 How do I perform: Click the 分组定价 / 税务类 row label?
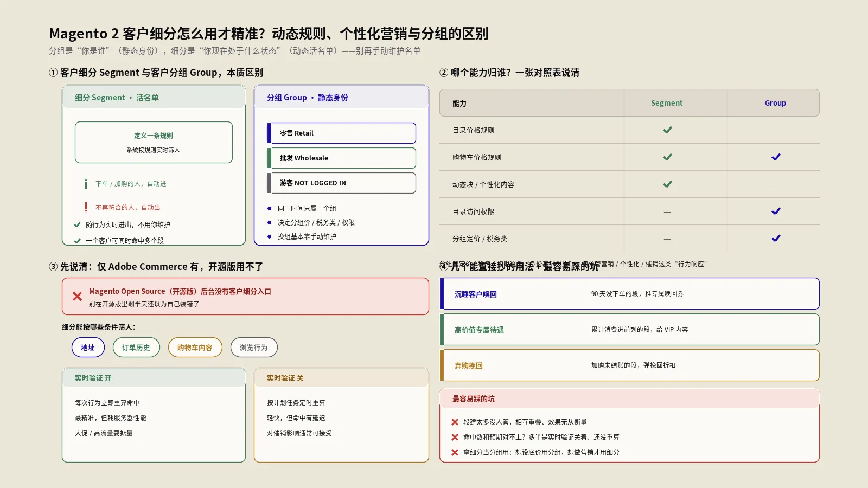[480, 239]
